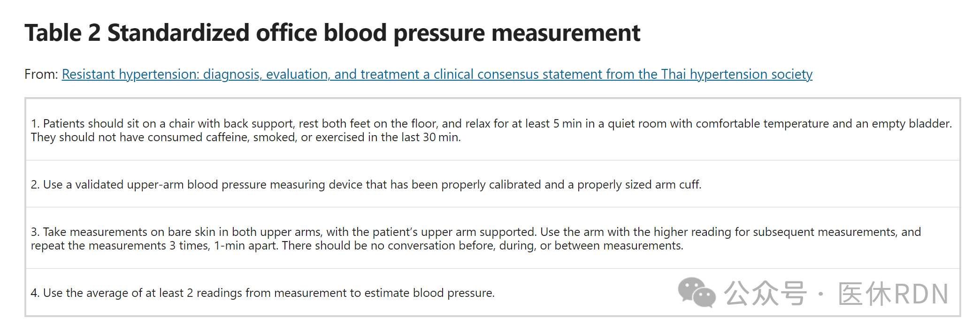Select table row 3 about bare skin measurements
980x333 pixels.
pyautogui.click(x=492, y=238)
